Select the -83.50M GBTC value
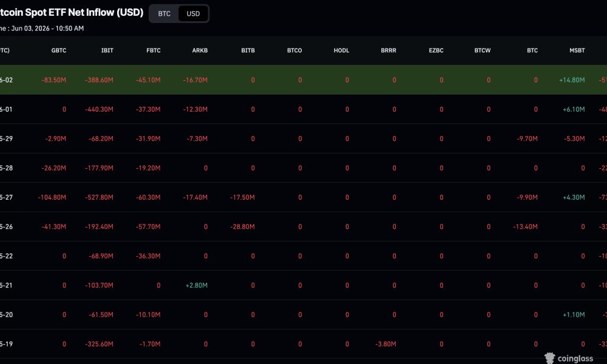Screen dimensions: 607x364 click(54, 80)
